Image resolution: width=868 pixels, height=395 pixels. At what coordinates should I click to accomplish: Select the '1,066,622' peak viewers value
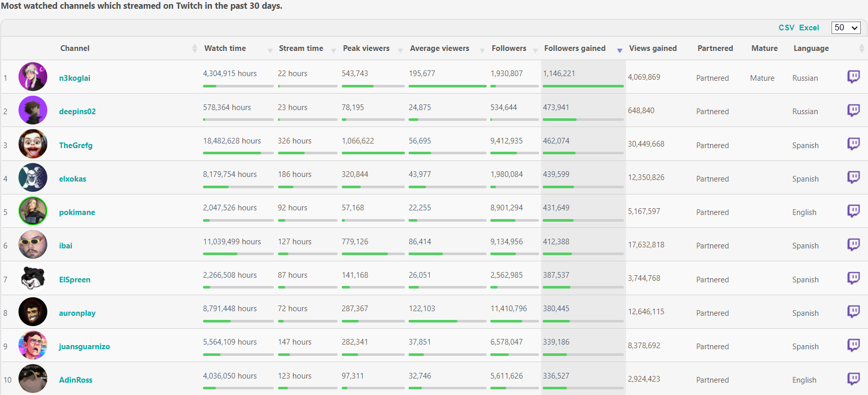click(x=358, y=141)
